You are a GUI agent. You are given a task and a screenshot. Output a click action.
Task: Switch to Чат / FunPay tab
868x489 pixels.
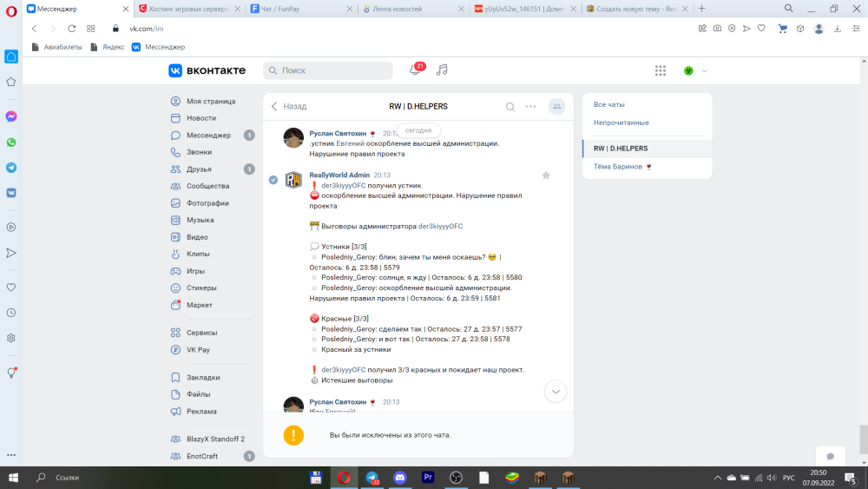coord(301,9)
